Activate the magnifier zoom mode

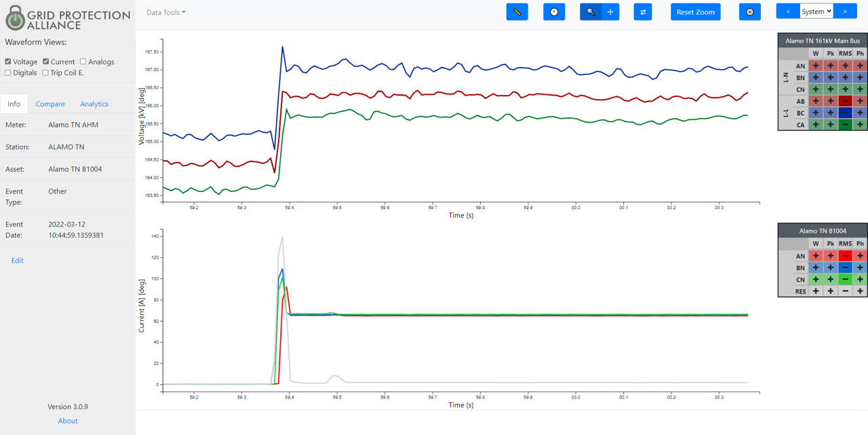point(591,12)
